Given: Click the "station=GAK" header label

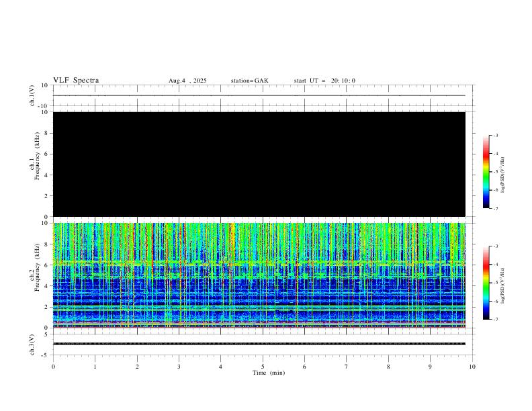Looking at the screenshot, I should tap(249, 81).
